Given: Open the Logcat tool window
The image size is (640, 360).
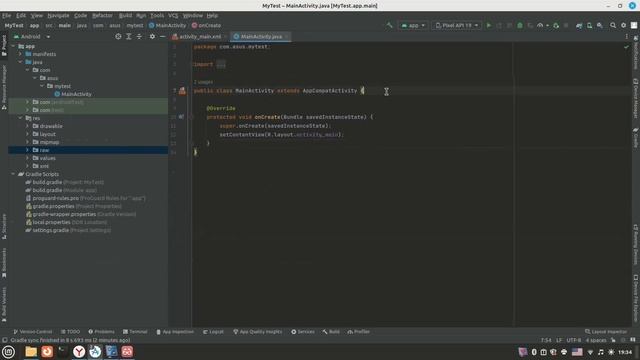Looking at the screenshot, I should [x=213, y=331].
